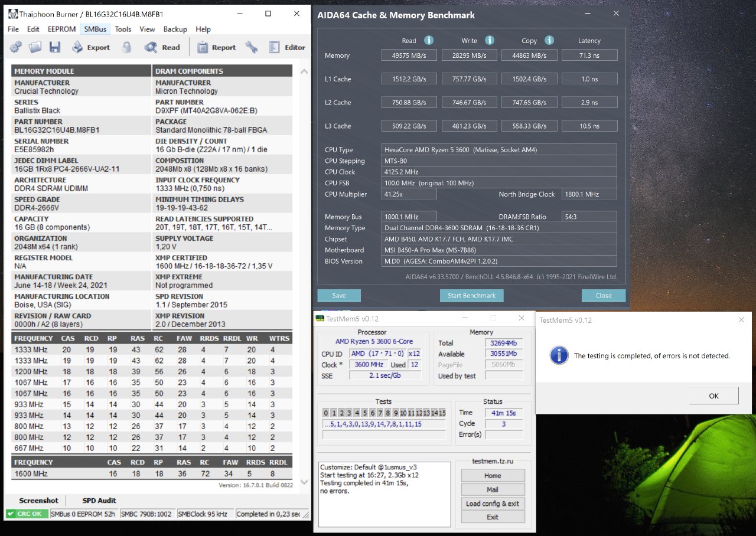Click the CPU Clock field showing 4125.2 MHz

coord(500,172)
